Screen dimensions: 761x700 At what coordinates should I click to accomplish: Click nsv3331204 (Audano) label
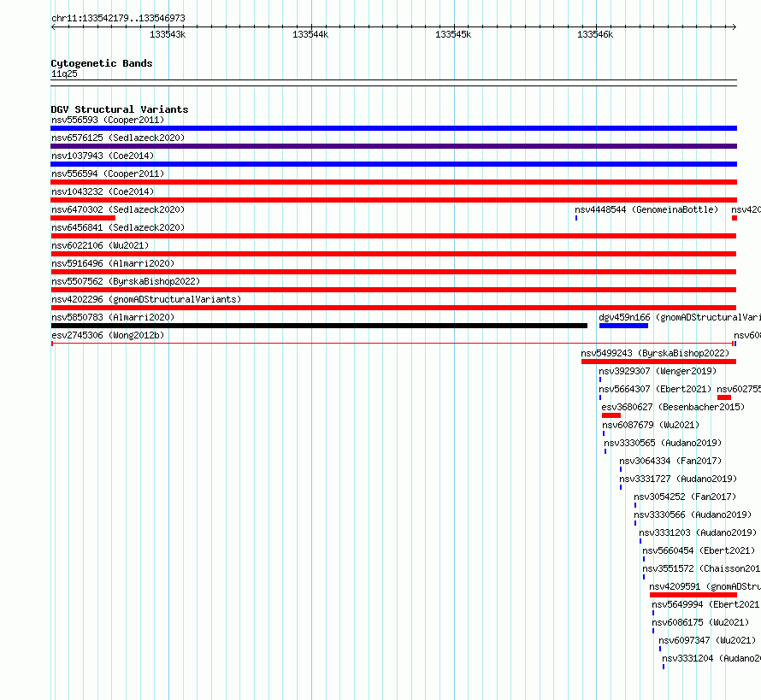pos(711,658)
